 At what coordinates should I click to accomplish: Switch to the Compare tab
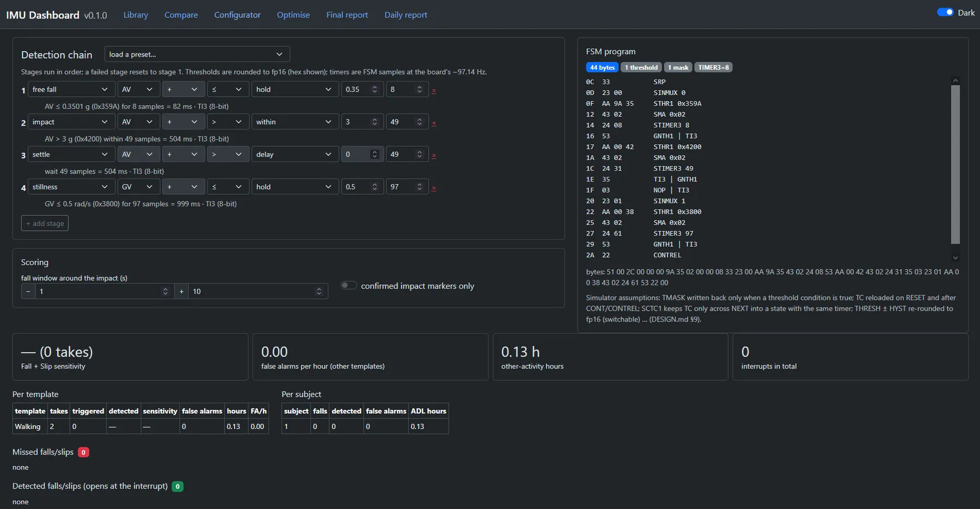click(x=181, y=15)
